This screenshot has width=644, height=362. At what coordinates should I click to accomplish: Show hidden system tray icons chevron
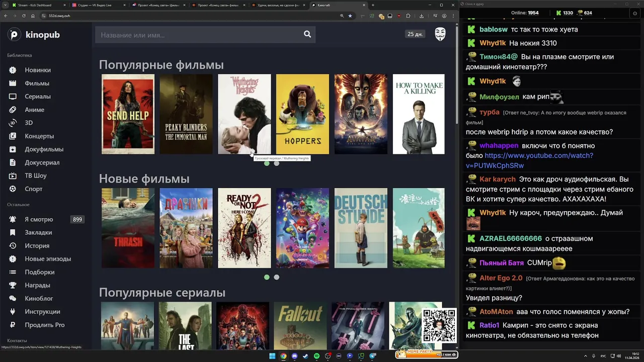click(x=586, y=356)
